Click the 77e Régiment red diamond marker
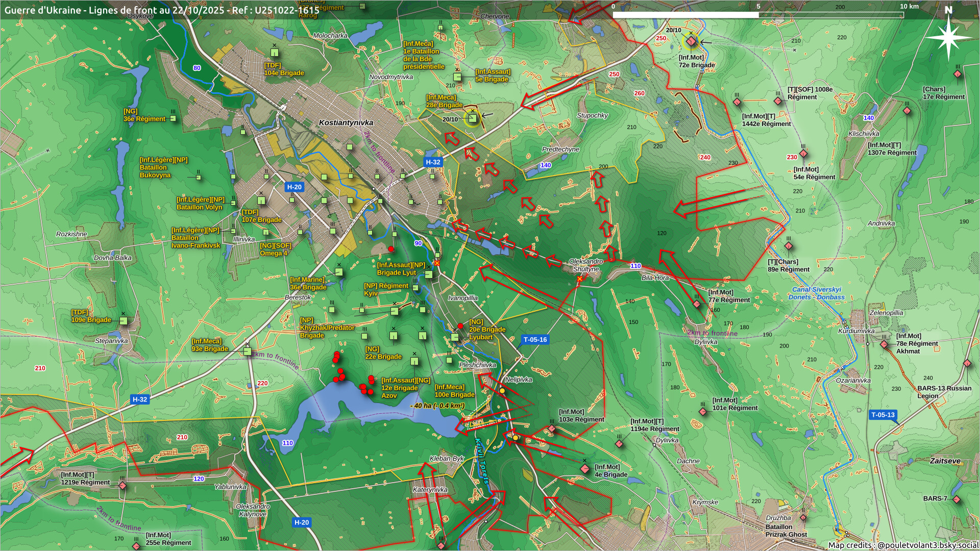 697,304
